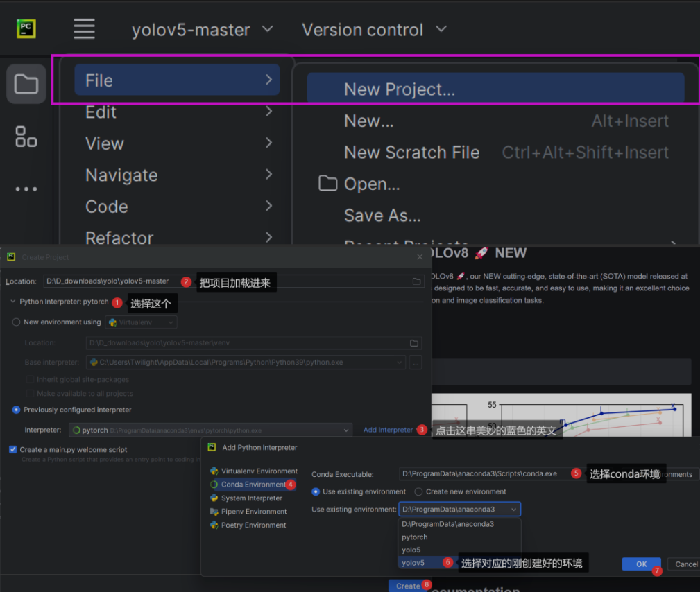
Task: Click ellipsis button beside Base interpreter
Action: point(415,363)
